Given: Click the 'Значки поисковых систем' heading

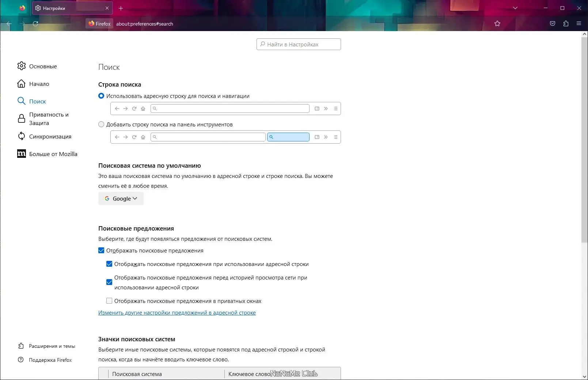Looking at the screenshot, I should click(x=137, y=339).
